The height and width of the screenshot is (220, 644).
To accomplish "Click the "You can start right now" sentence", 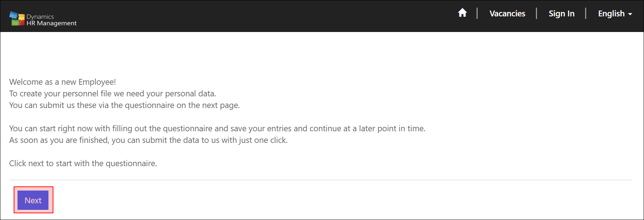I will click(217, 129).
